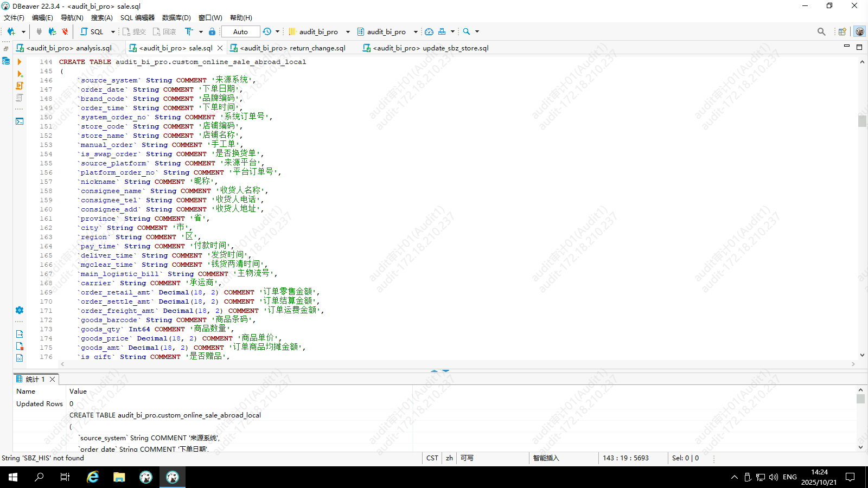This screenshot has height=488, width=868.
Task: Expand the SQL editor button dropdown arrow
Action: pos(113,32)
